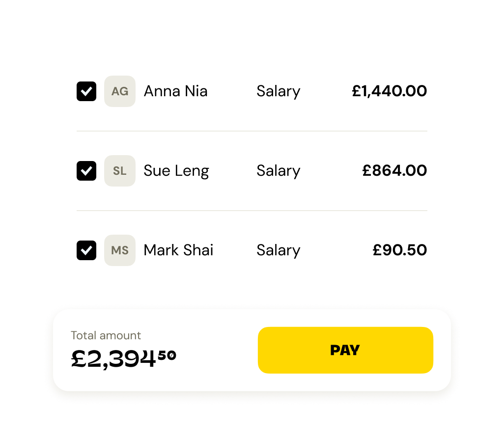Click Anna Nia's AG avatar icon
Image resolution: width=504 pixels, height=432 pixels.
pos(119,91)
